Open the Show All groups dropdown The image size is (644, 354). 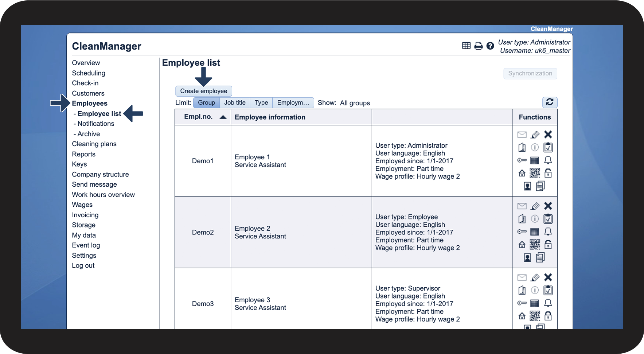coord(355,103)
